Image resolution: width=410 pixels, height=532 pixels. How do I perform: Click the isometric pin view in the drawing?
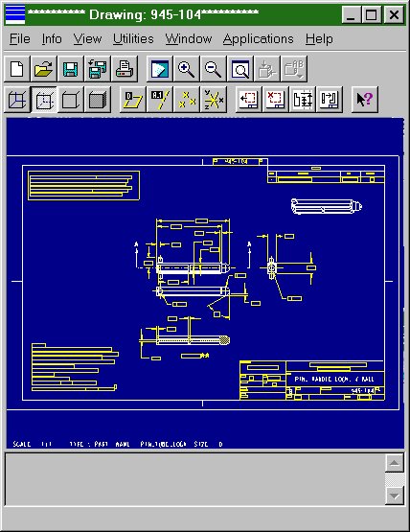[x=327, y=206]
